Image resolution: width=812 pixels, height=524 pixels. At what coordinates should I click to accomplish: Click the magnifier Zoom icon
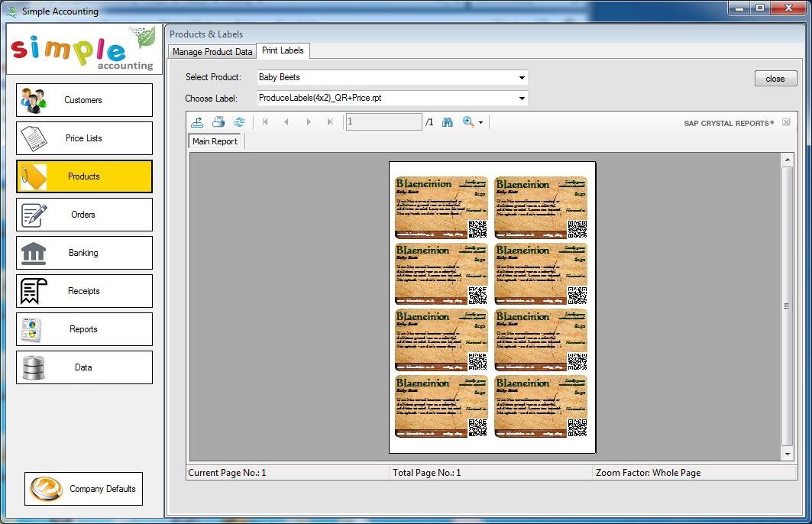(469, 122)
